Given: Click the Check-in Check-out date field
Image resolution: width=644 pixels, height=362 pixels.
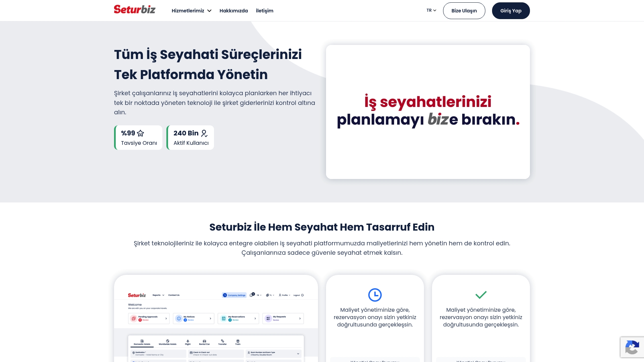Looking at the screenshot, I should (216, 354).
